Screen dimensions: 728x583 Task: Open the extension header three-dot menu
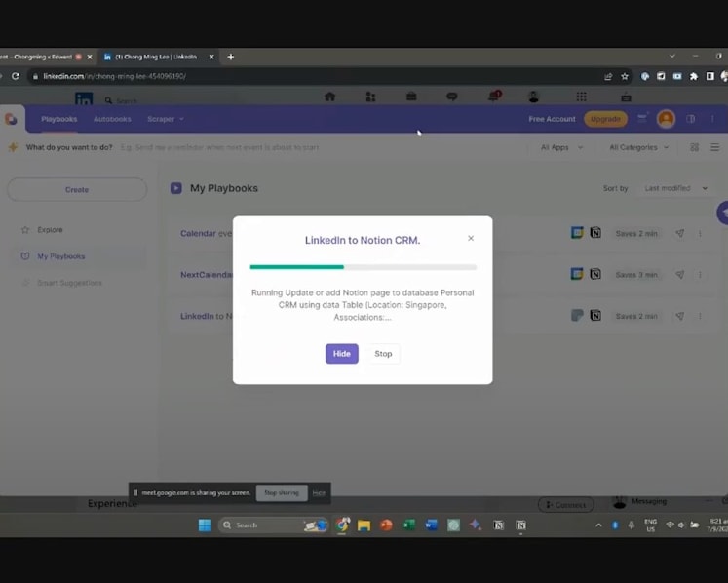pos(712,119)
